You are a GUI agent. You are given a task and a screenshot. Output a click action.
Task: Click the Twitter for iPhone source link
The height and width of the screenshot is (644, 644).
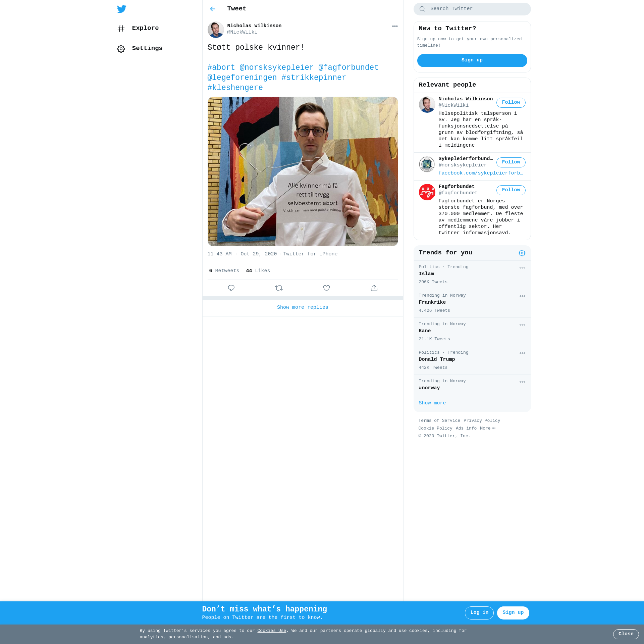click(310, 254)
